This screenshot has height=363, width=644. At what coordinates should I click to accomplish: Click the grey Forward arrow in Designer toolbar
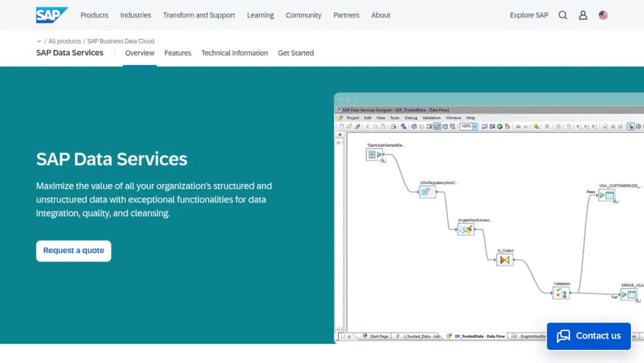point(526,127)
